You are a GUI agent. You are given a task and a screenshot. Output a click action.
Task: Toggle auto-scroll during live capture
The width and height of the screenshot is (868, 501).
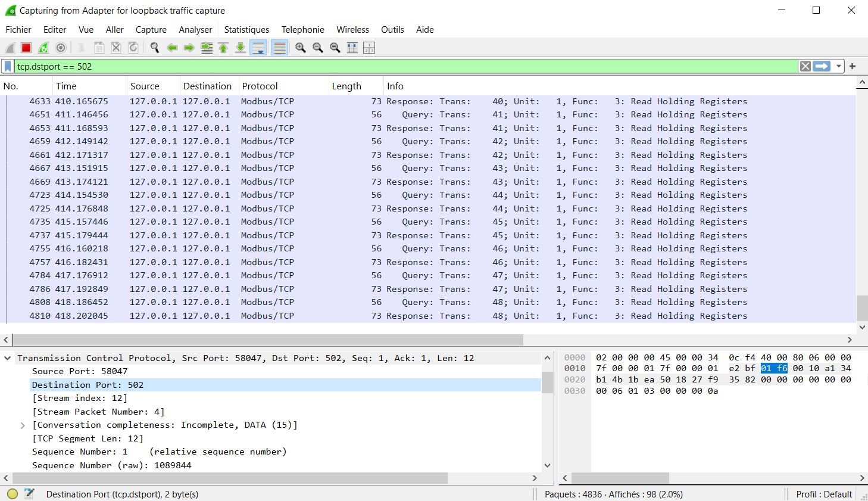coord(258,48)
